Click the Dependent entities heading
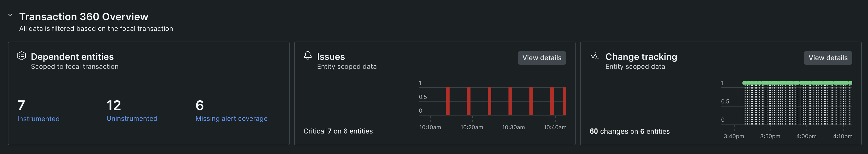This screenshot has height=154, width=868. 72,56
